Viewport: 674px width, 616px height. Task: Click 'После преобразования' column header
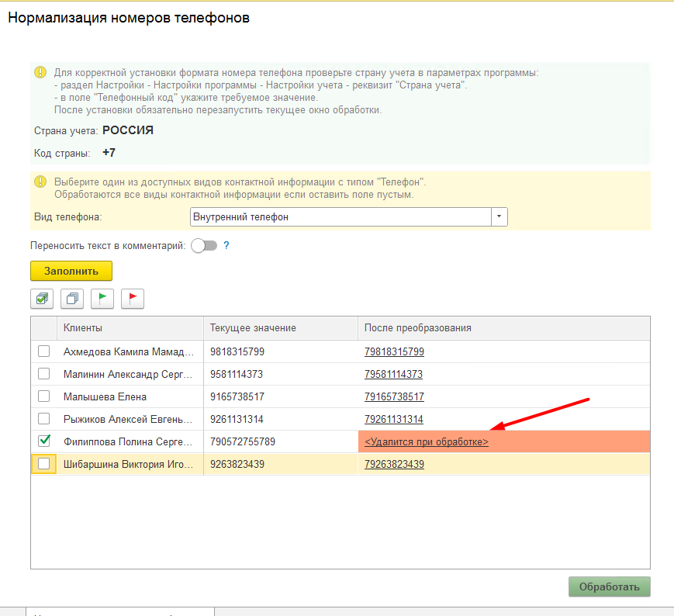[x=503, y=328]
